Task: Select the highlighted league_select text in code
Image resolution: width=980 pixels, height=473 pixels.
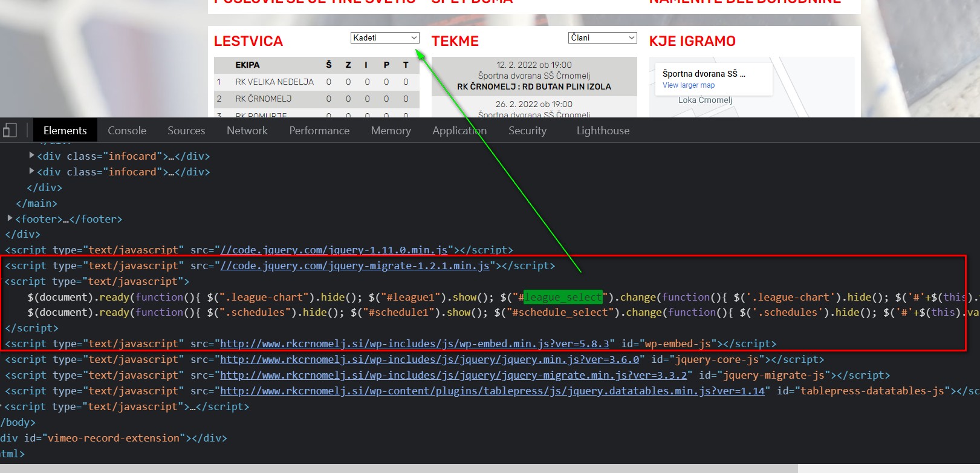Action: tap(563, 297)
